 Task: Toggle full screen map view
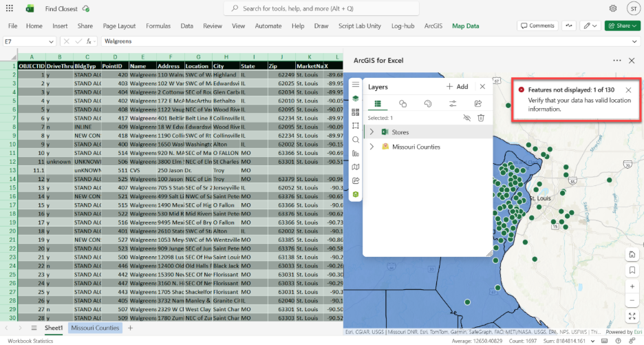coord(632,316)
